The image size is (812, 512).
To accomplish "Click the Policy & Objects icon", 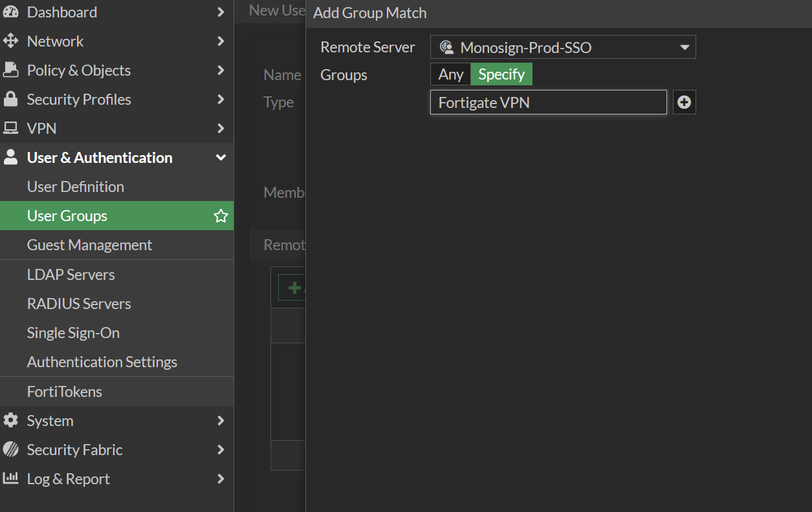I will (x=10, y=70).
